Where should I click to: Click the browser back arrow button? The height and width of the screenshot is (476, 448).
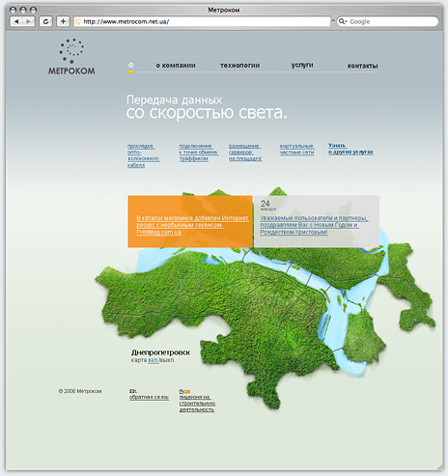(x=16, y=21)
